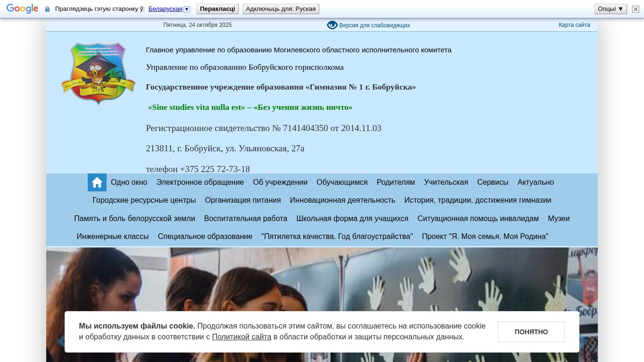Click the date text Пятница, 24 октября 2025
Screen dimensions: 644x362
198,25
